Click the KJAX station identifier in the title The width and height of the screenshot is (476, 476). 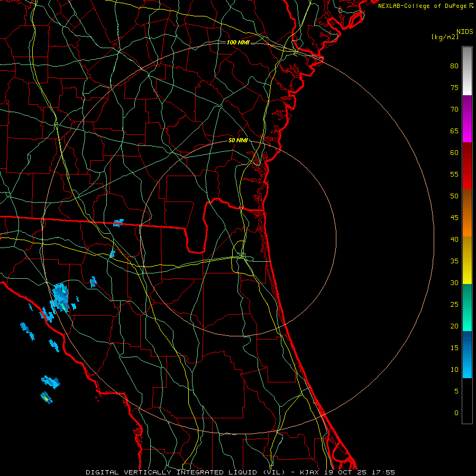pos(309,472)
